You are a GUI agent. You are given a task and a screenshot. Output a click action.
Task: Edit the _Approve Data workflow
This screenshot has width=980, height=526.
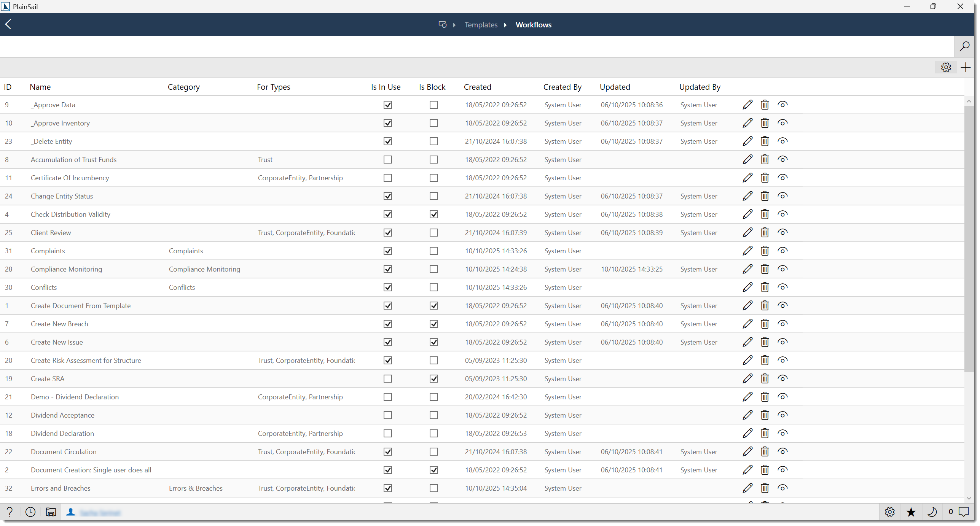pyautogui.click(x=747, y=105)
